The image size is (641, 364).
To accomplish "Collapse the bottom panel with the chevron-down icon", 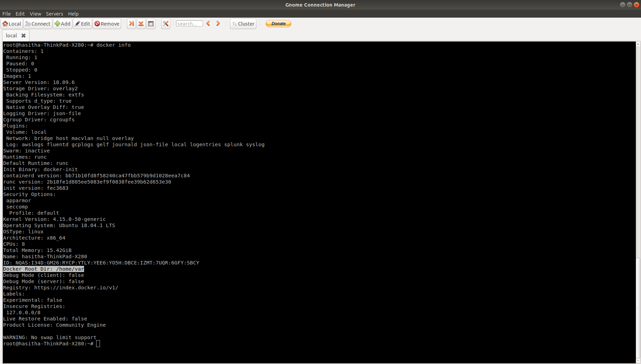I will coord(141,24).
